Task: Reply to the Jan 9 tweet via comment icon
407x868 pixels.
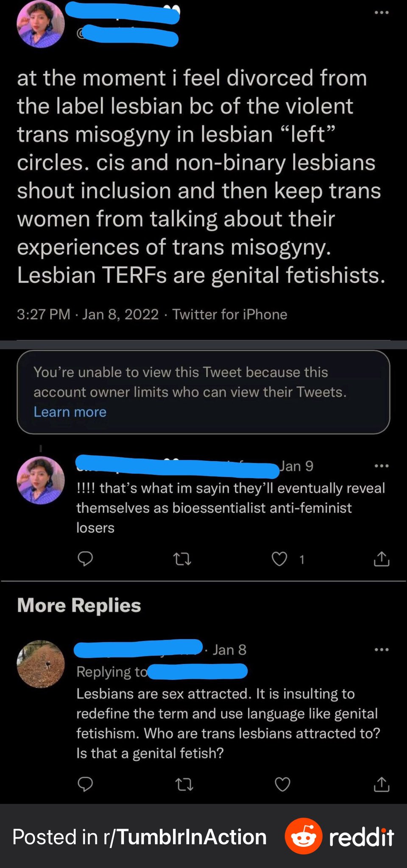Action: coord(85,559)
